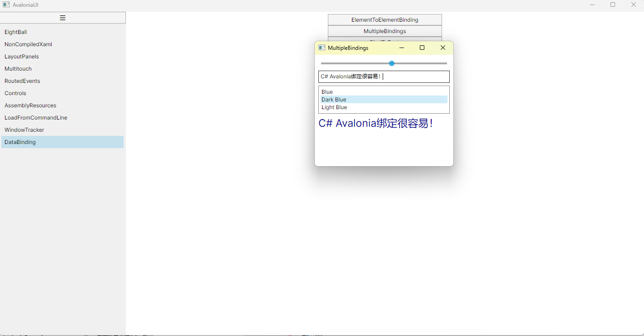Open the NonCompiledXaml sample
Image resolution: width=644 pixels, height=336 pixels.
[62, 44]
